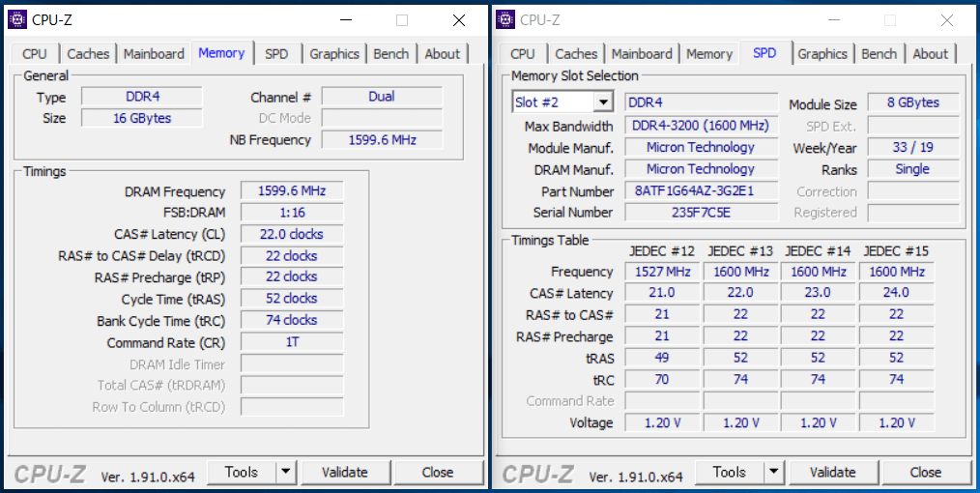This screenshot has height=493, width=980.
Task: Switch to Bench tab in the left window
Action: coord(391,54)
